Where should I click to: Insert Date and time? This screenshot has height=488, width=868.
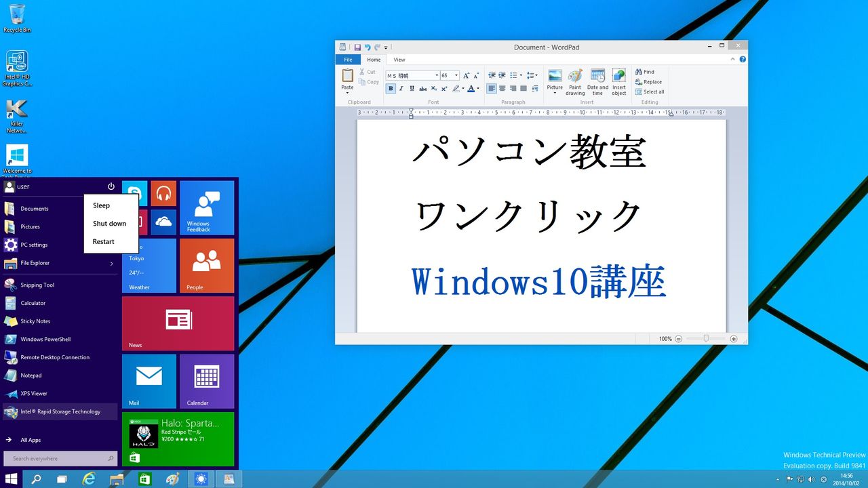coord(597,82)
